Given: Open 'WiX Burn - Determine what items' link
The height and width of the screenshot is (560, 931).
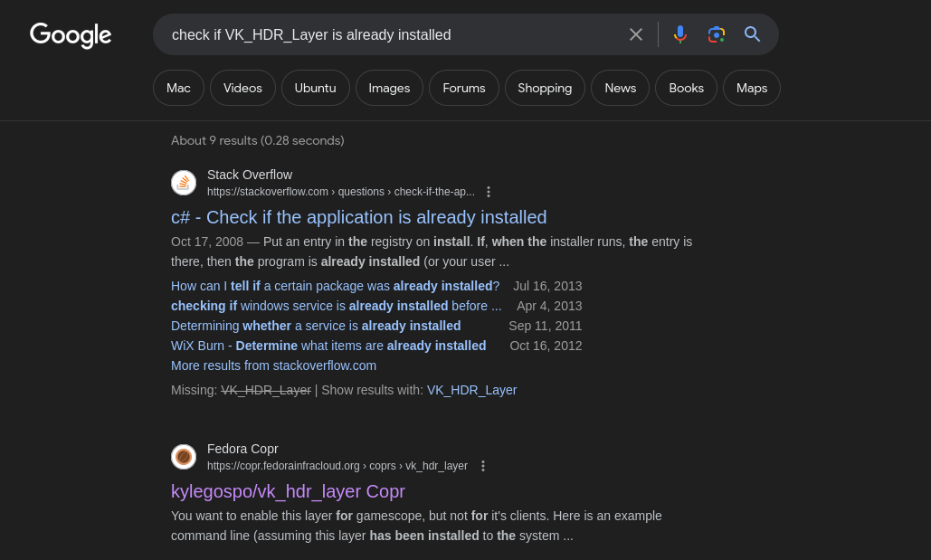Looking at the screenshot, I should (328, 346).
